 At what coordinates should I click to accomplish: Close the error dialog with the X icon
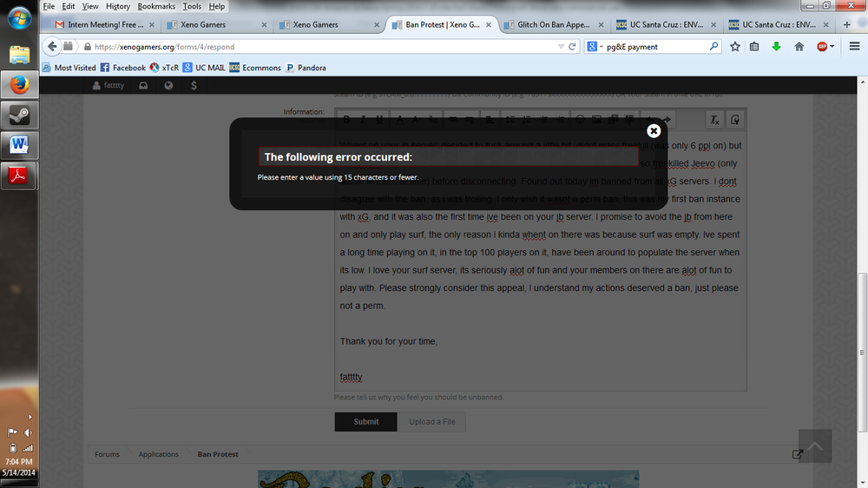pos(654,131)
